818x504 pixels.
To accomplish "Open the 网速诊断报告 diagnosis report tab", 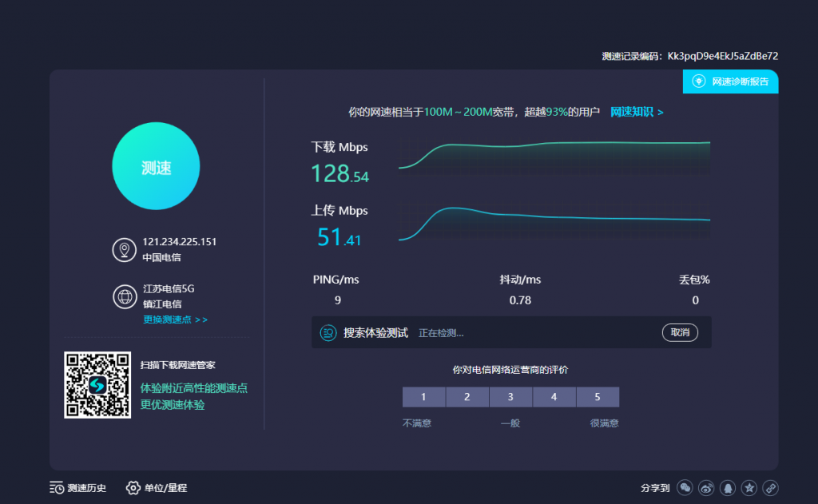I will click(x=730, y=81).
